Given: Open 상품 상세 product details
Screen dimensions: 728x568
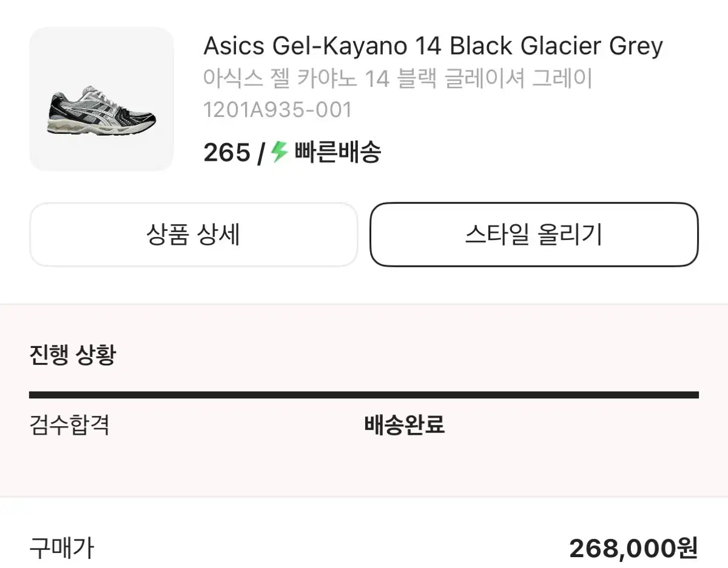Looking at the screenshot, I should pos(193,235).
